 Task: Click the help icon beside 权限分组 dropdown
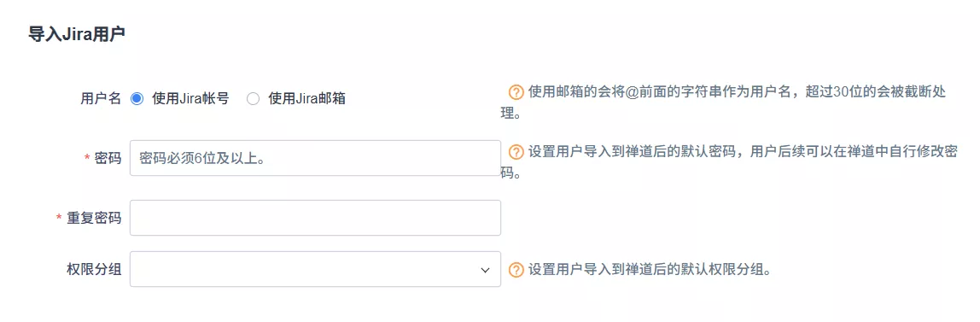[516, 270]
